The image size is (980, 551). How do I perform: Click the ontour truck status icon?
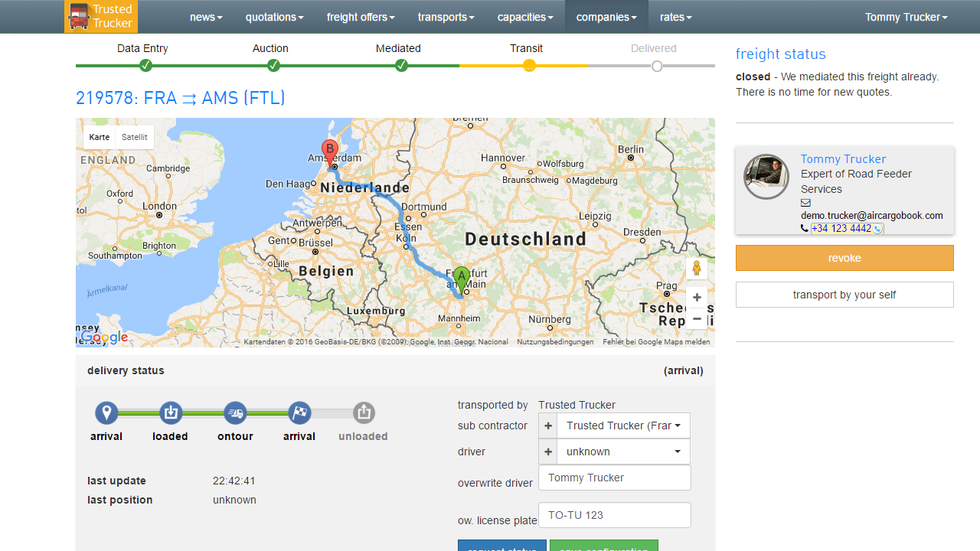tap(235, 413)
